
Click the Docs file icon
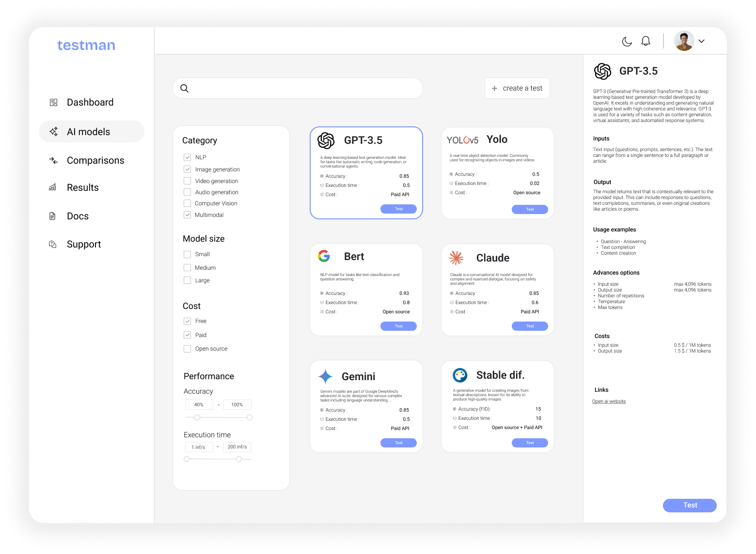click(53, 216)
